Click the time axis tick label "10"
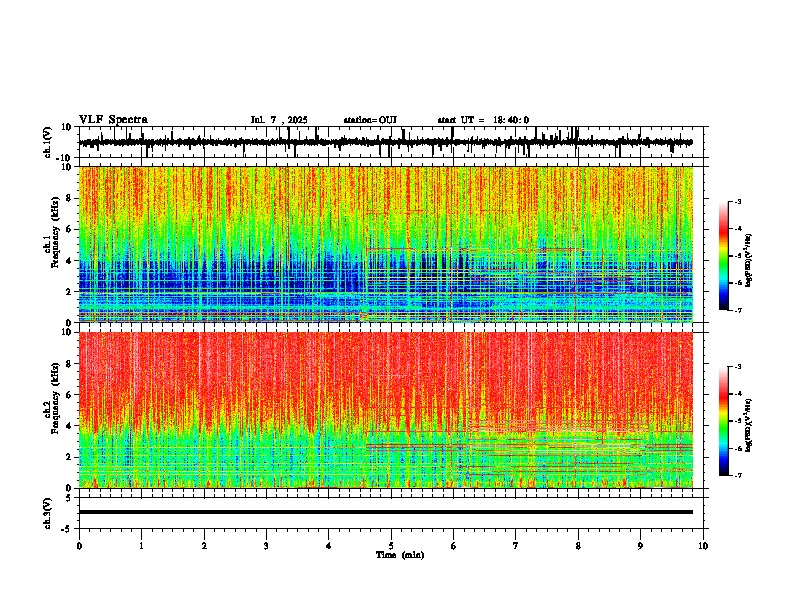This screenshot has height=612, width=792. click(703, 546)
